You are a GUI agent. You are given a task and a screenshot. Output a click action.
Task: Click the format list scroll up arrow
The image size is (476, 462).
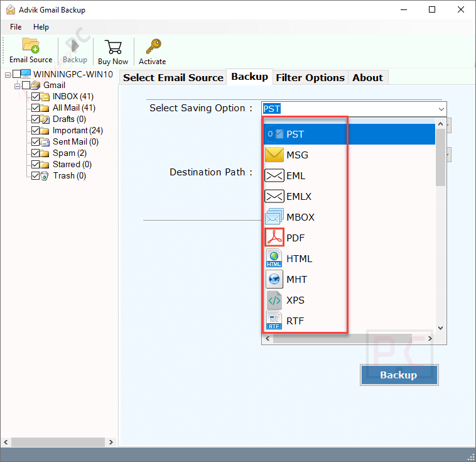pyautogui.click(x=440, y=124)
